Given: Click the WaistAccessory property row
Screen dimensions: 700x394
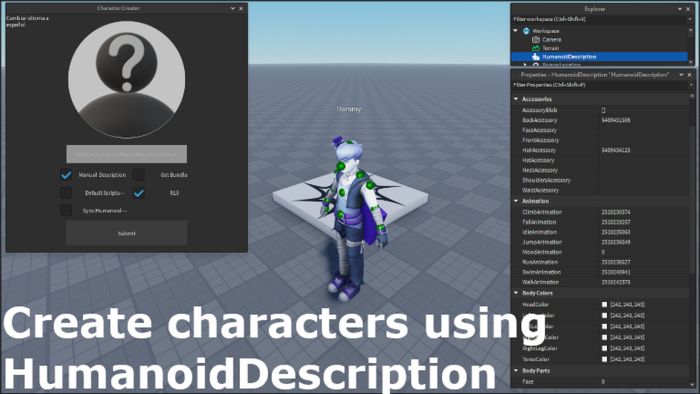Looking at the screenshot, I should (x=600, y=190).
